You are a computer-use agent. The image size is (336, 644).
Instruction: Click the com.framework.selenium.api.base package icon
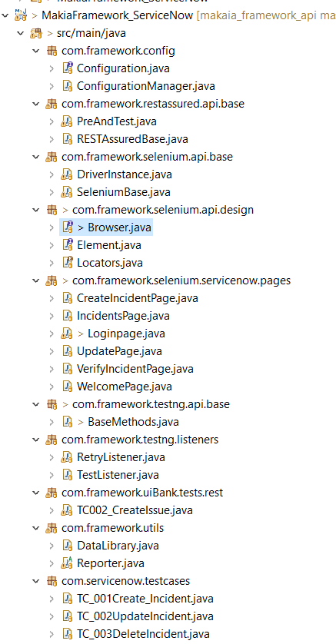pos(51,157)
